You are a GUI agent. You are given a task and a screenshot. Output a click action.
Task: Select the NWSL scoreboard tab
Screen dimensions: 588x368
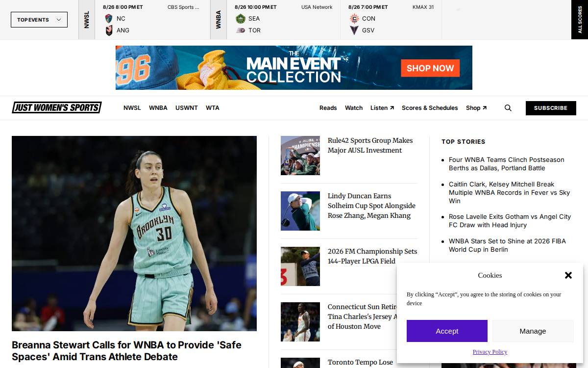pos(86,20)
